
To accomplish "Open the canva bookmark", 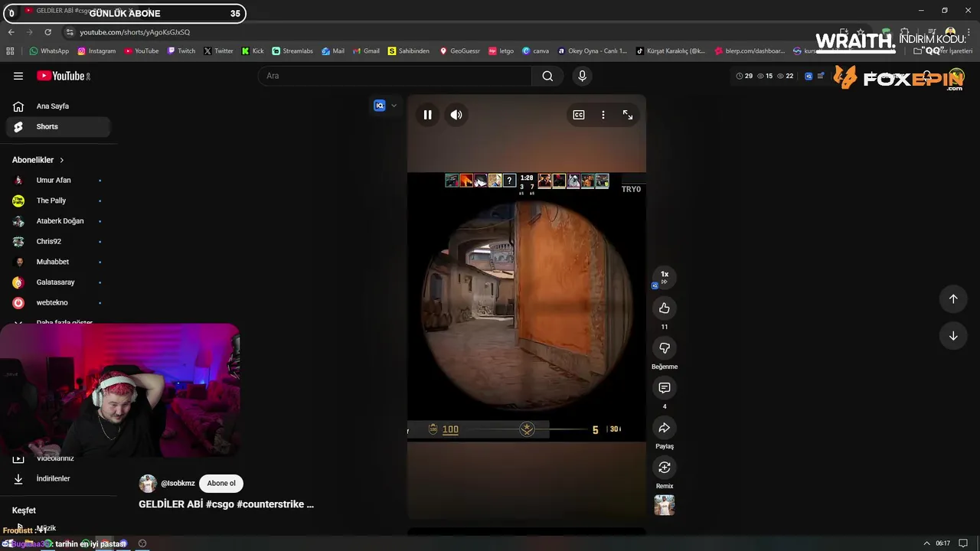I will [536, 51].
